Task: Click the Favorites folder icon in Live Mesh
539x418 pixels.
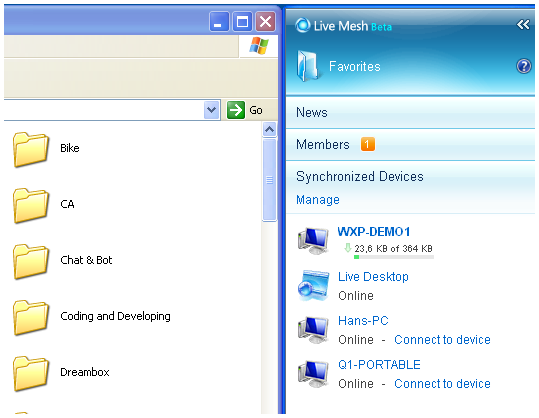Action: pyautogui.click(x=307, y=66)
